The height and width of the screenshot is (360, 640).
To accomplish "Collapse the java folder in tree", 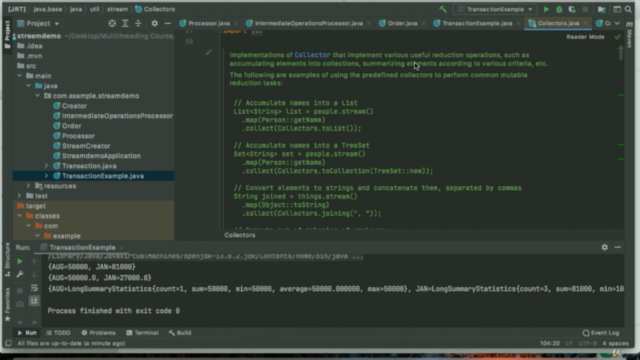I will click(29, 86).
